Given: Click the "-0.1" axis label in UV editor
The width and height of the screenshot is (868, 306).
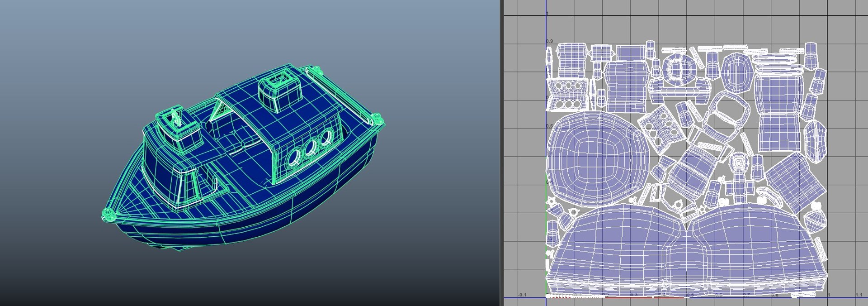Looking at the screenshot, I should [522, 295].
